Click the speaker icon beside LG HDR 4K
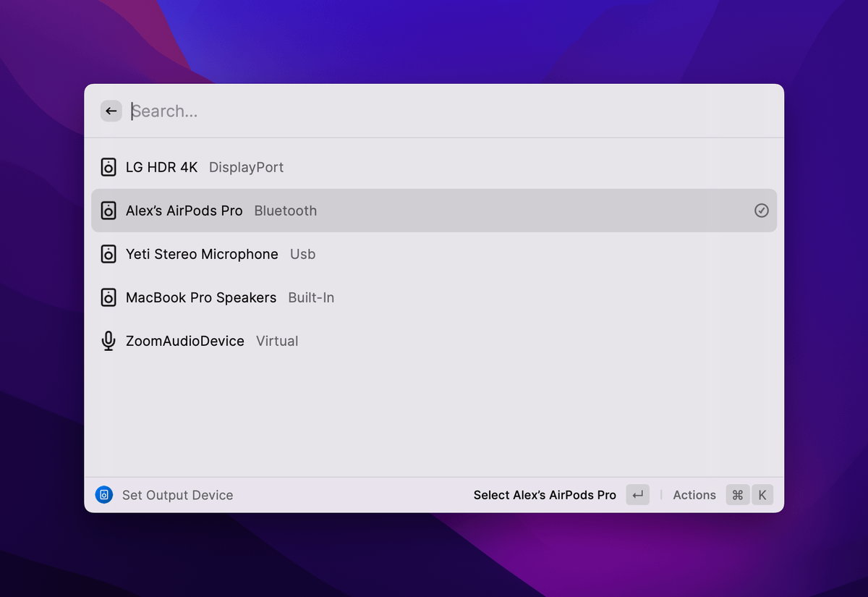The image size is (868, 597). (x=109, y=167)
